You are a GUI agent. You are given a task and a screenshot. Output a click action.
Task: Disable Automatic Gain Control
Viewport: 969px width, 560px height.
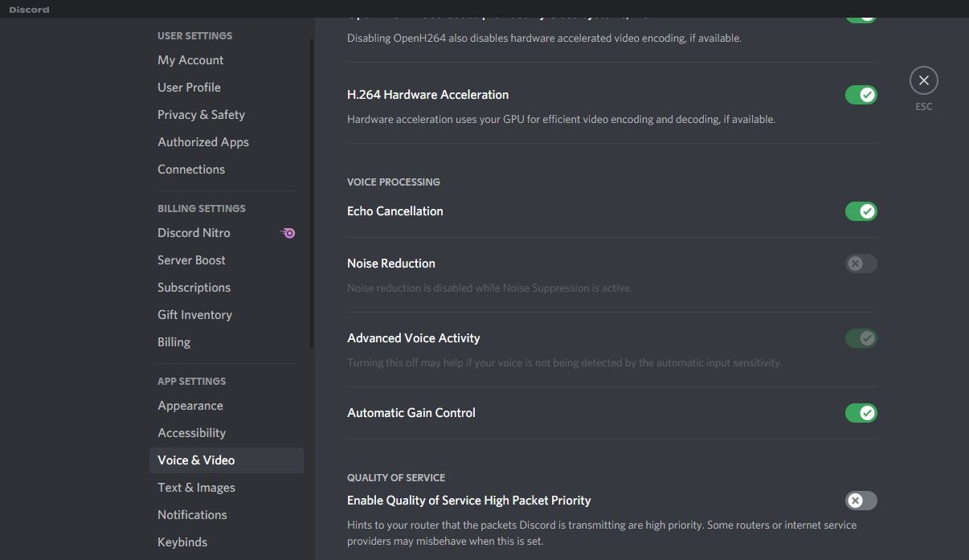[x=861, y=412]
